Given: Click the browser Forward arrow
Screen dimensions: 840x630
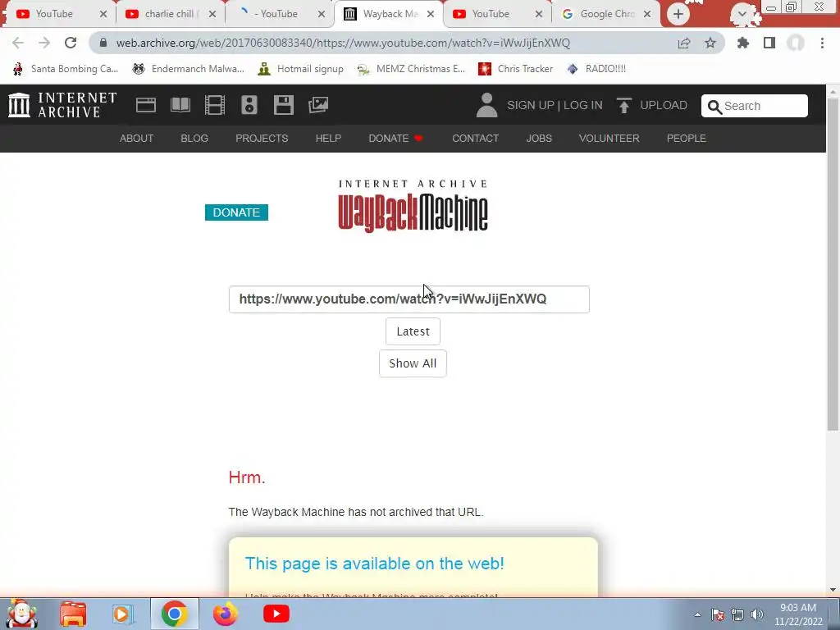Looking at the screenshot, I should 44,43.
